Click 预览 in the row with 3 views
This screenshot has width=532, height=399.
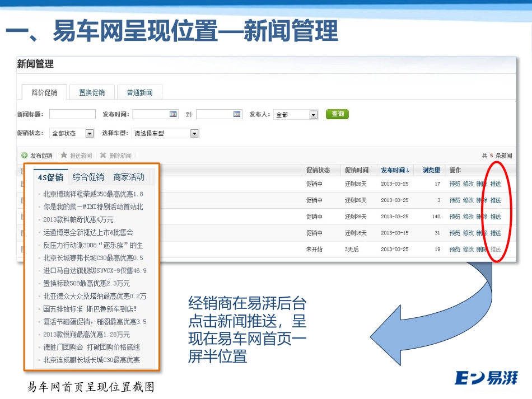tap(455, 200)
